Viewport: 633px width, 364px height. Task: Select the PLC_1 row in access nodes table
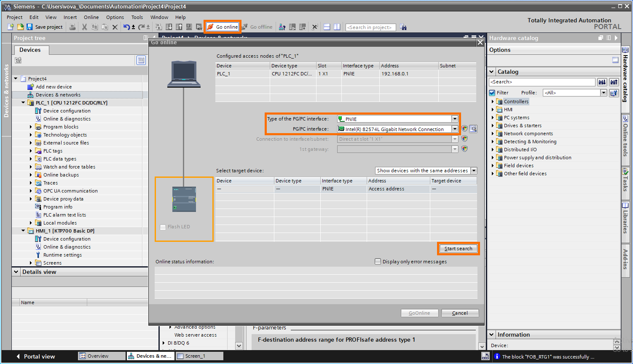[346, 74]
